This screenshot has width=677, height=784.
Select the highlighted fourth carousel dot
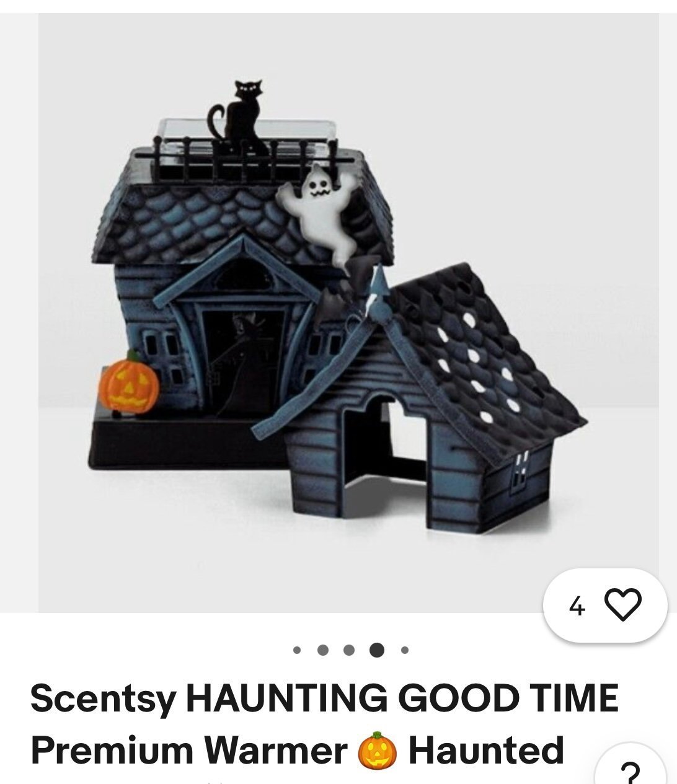[376, 650]
